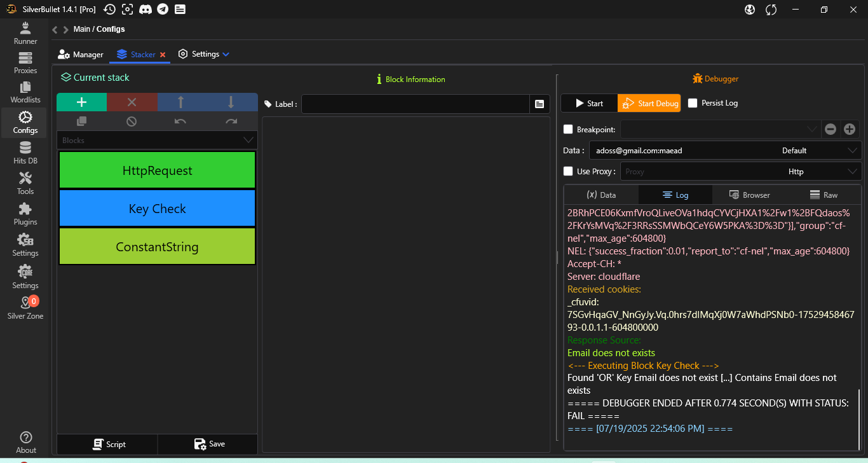This screenshot has width=868, height=463.
Task: Open Discord icon in the title bar
Action: point(146,9)
